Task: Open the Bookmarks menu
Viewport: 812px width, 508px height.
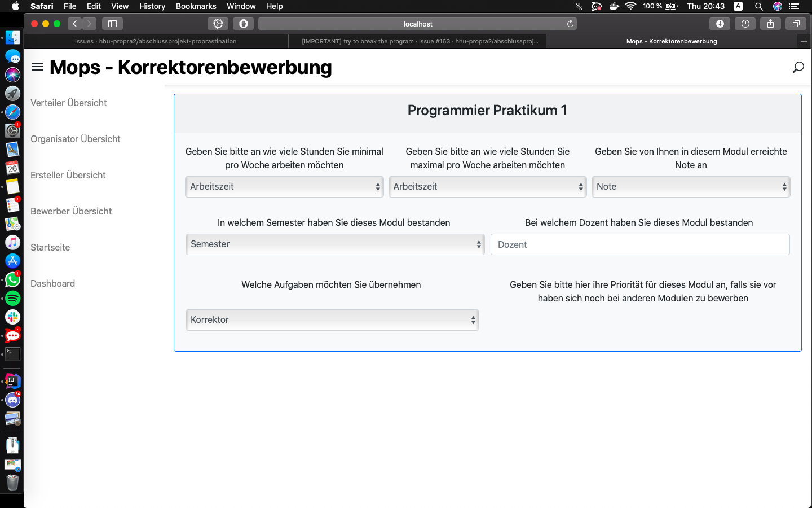Action: (196, 6)
